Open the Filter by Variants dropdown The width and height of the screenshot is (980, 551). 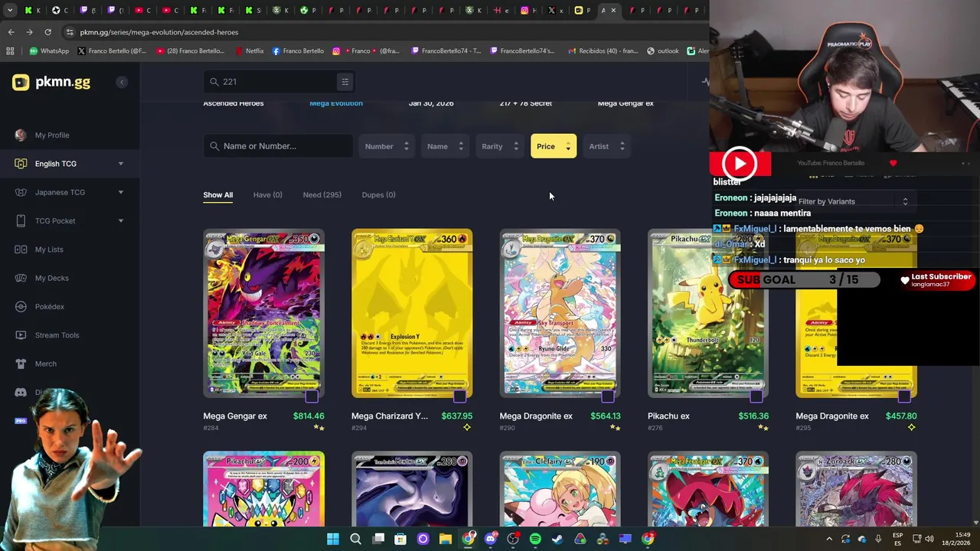[x=852, y=201]
